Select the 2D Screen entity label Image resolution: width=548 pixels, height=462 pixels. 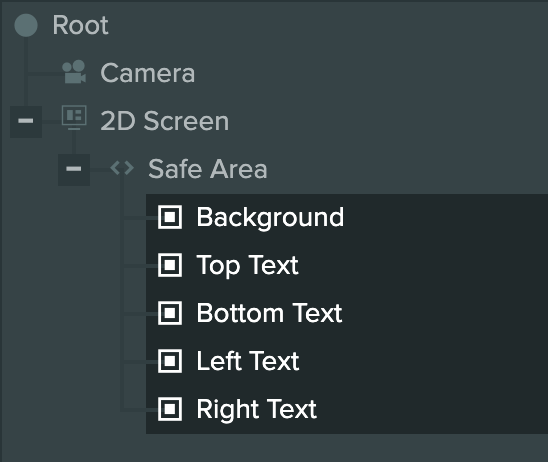(165, 121)
